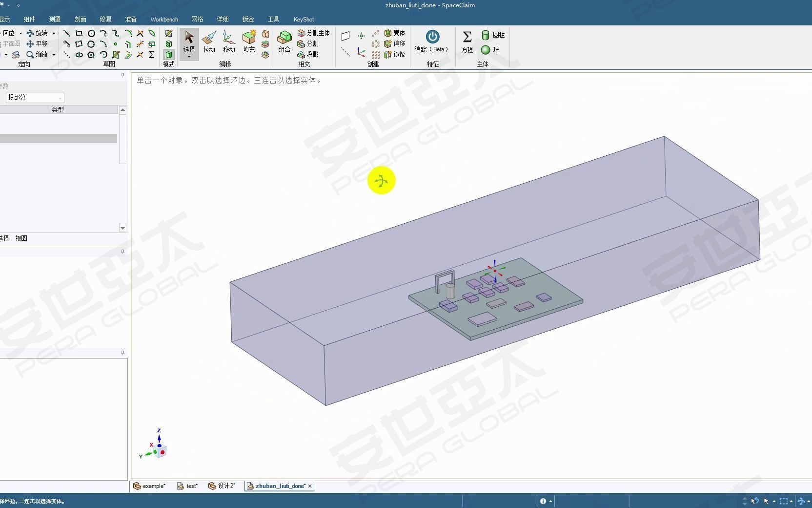Insert a plane with the Plane icon
The height and width of the screenshot is (508, 812).
tap(345, 36)
